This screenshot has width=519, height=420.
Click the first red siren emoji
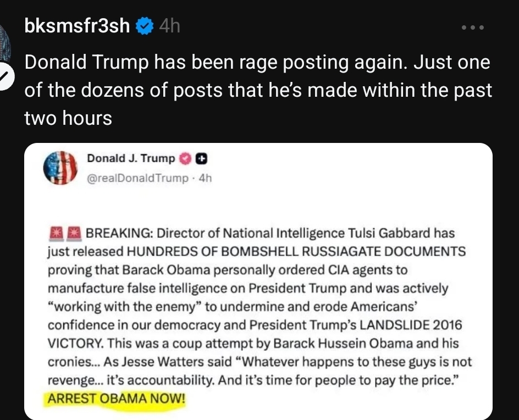(x=56, y=233)
